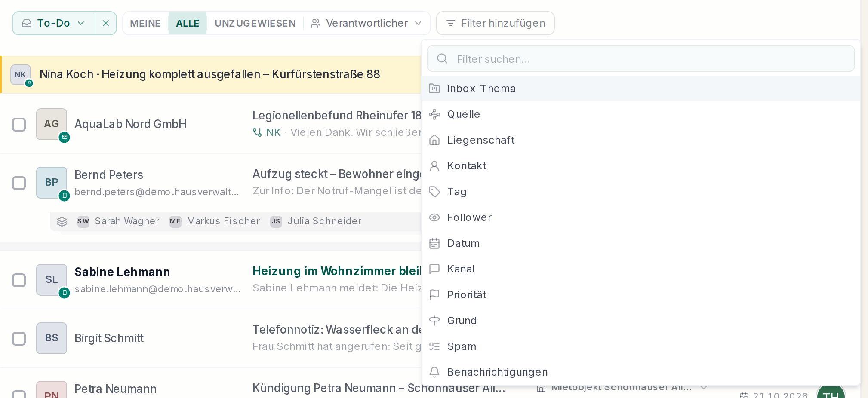The image size is (868, 398).
Task: Click the Kontakt person icon
Action: pos(434,166)
